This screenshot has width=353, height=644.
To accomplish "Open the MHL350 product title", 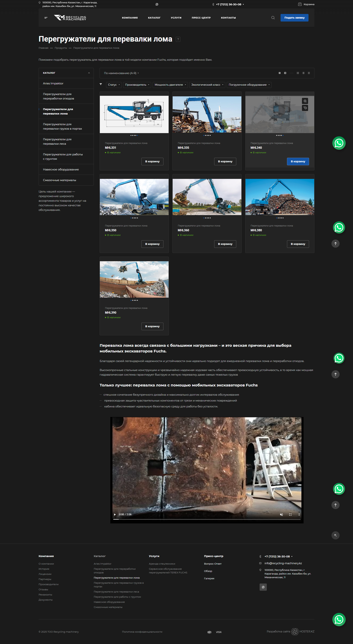I will [110, 230].
